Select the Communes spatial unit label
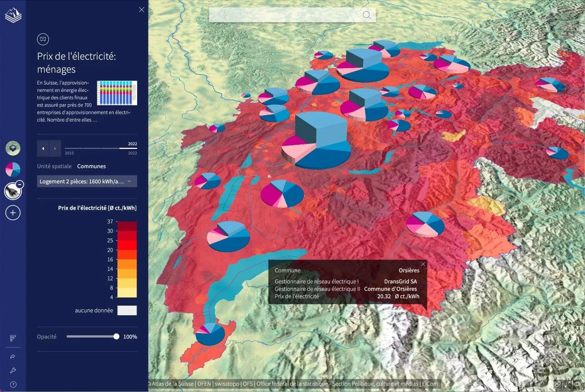This screenshot has width=585, height=392. point(91,166)
